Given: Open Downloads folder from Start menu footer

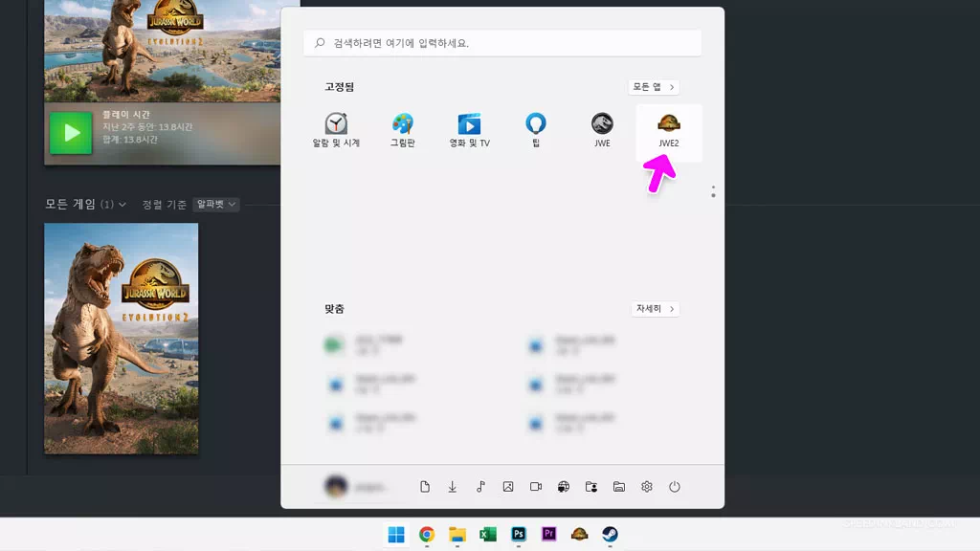Looking at the screenshot, I should 453,487.
